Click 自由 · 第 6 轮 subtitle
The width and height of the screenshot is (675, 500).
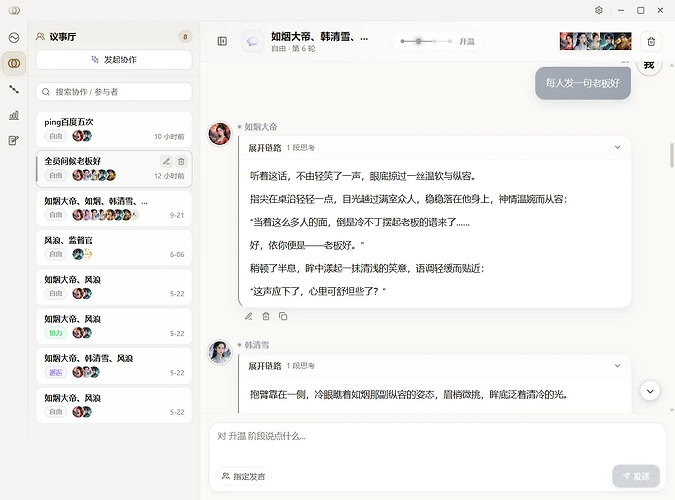(x=293, y=49)
